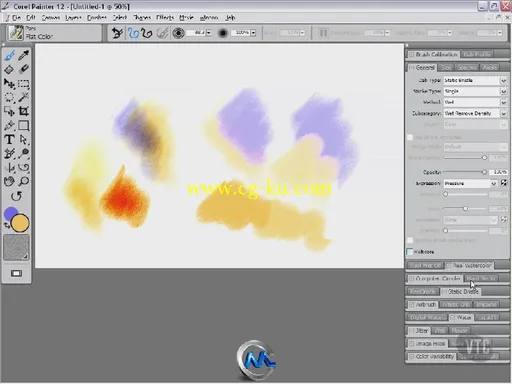Select the Brush tool in the toolbox
This screenshot has height=384, width=512.
tap(9, 55)
